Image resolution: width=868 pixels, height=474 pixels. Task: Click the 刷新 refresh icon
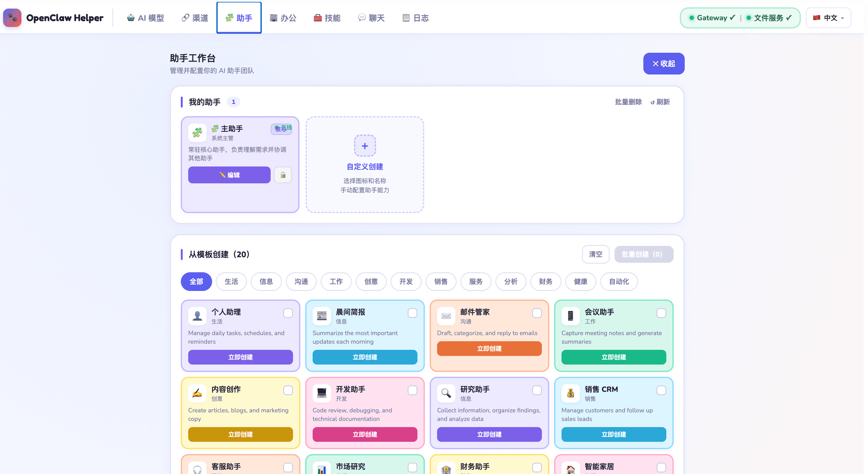click(653, 102)
